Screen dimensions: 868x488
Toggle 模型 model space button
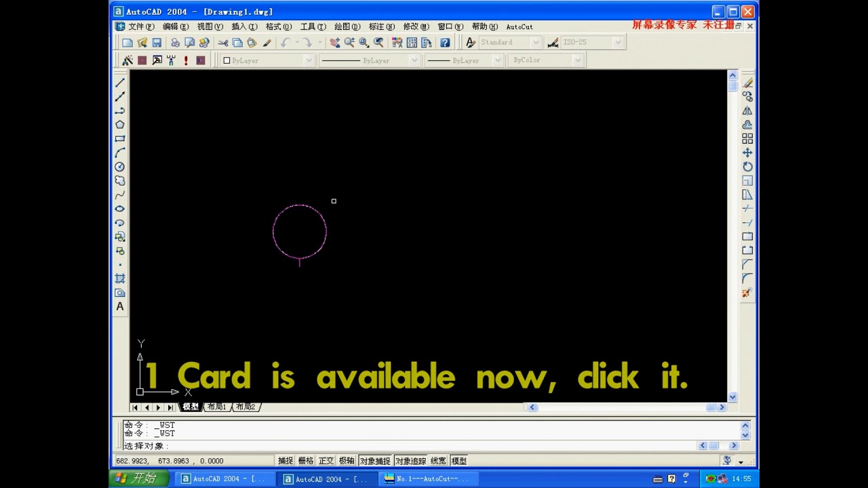coord(459,461)
